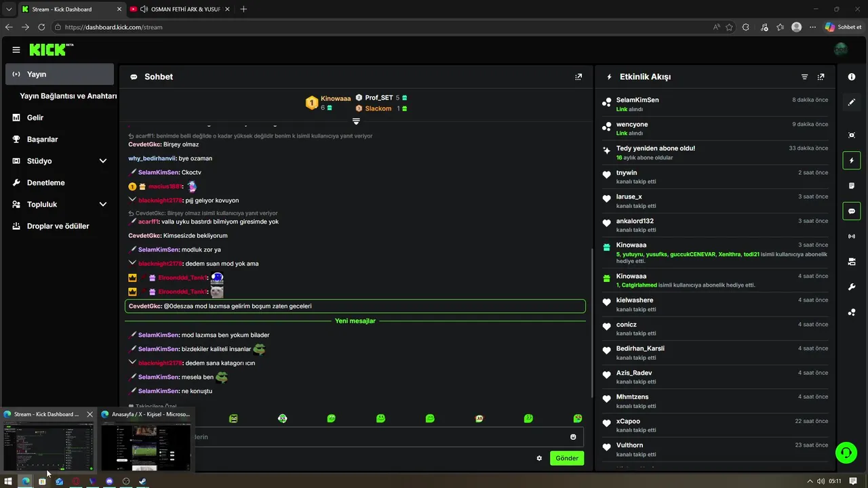
Task: Click Slackom on the chat leaderboard
Action: [x=378, y=108]
